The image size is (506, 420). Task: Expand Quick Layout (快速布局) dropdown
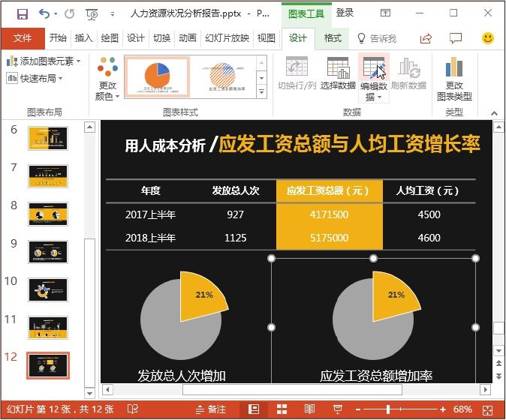(x=35, y=78)
